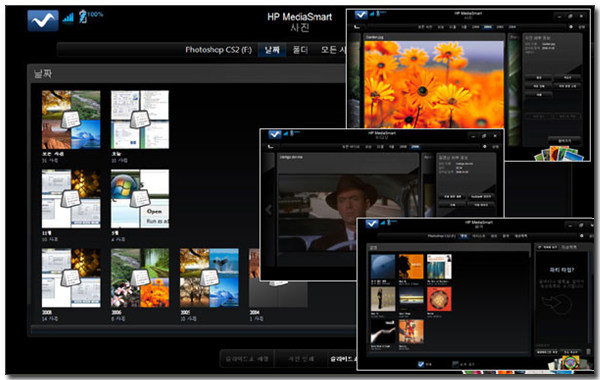Viewport: 600px width, 380px height.
Task: Open the 오늘 album with 10 photos
Action: click(x=140, y=119)
